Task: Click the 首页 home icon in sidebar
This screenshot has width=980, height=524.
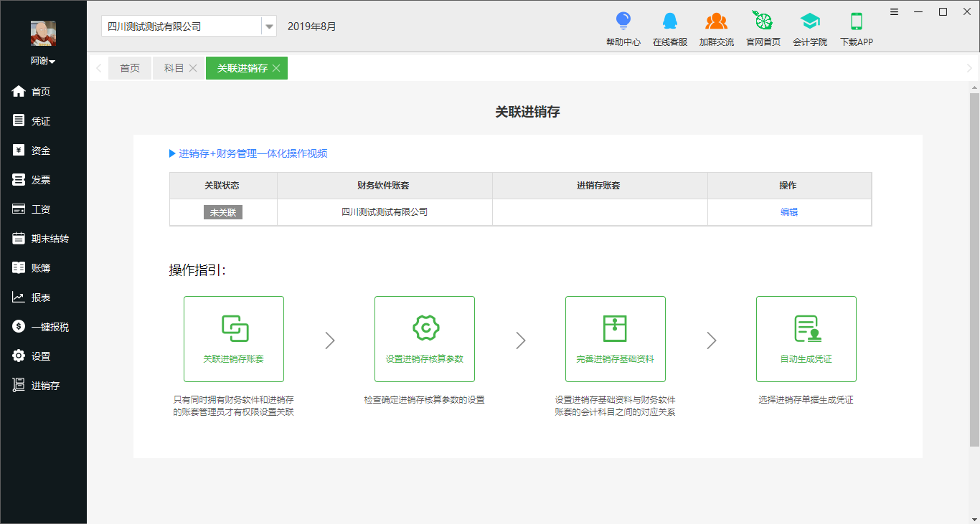Action: click(19, 92)
